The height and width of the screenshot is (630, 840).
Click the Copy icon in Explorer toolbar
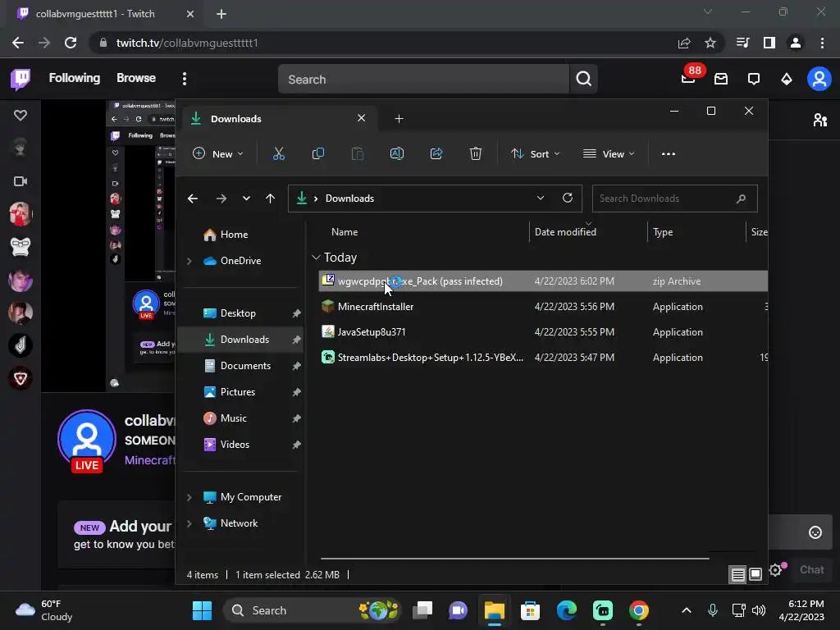pos(317,153)
